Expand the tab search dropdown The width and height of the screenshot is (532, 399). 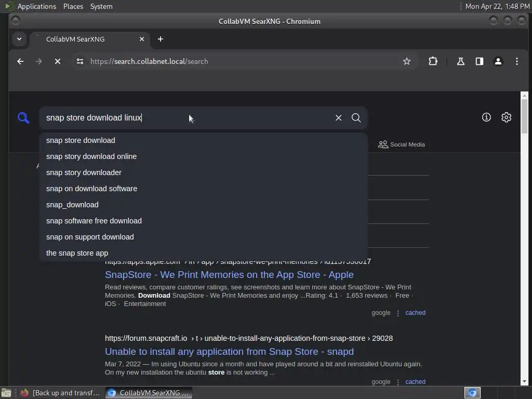19,39
